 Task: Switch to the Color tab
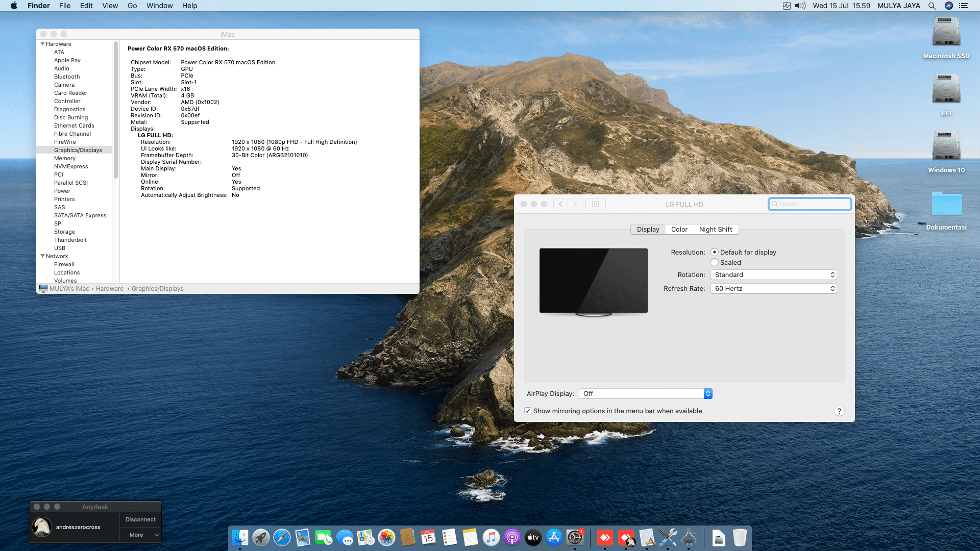[x=679, y=229]
